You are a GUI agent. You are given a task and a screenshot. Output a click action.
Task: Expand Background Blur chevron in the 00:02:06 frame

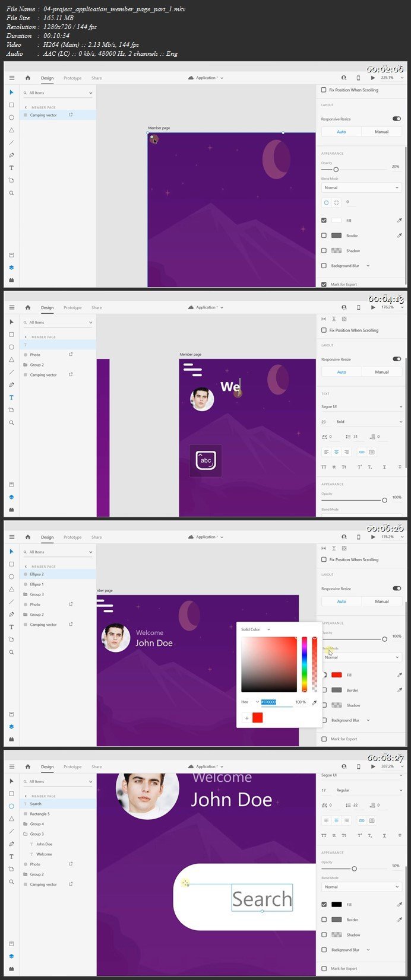point(368,266)
